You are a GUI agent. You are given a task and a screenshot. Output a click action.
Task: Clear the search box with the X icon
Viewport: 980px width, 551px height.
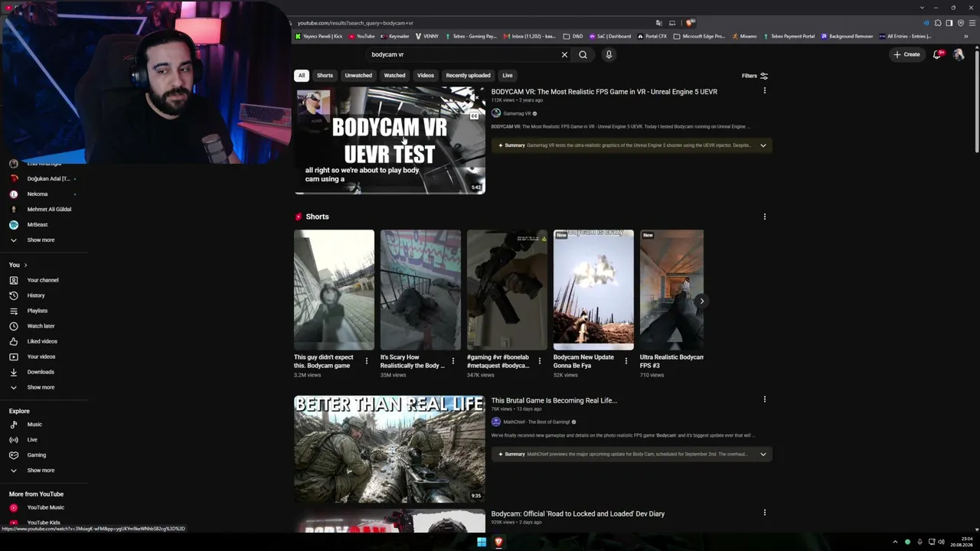(x=564, y=54)
